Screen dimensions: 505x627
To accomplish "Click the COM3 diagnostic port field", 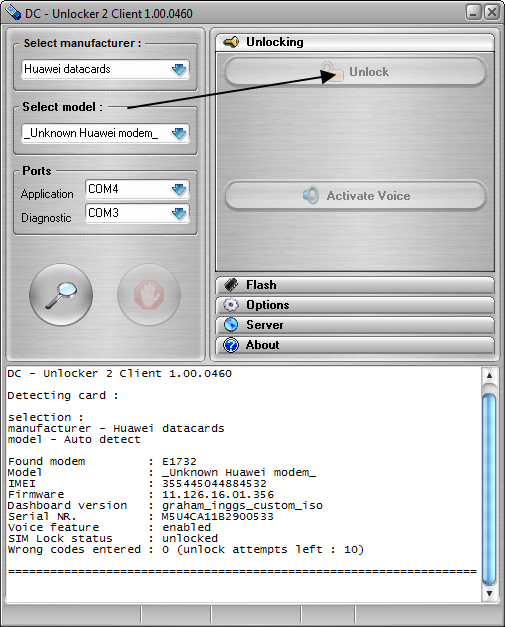I will [137, 213].
